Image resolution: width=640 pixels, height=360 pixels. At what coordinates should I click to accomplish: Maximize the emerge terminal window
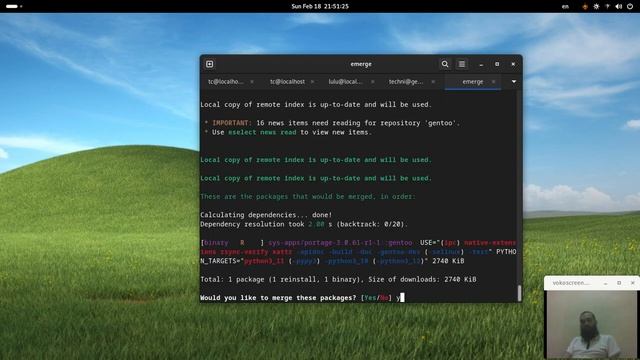point(497,64)
